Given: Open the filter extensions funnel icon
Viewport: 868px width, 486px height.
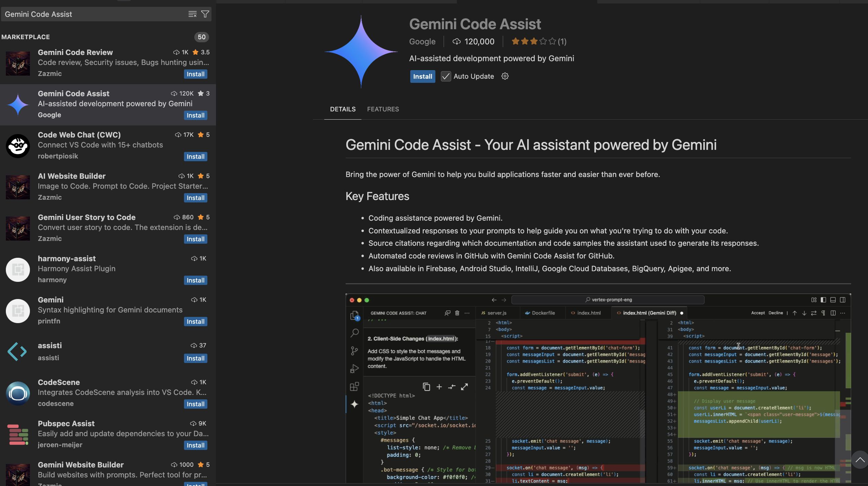Looking at the screenshot, I should [x=205, y=14].
